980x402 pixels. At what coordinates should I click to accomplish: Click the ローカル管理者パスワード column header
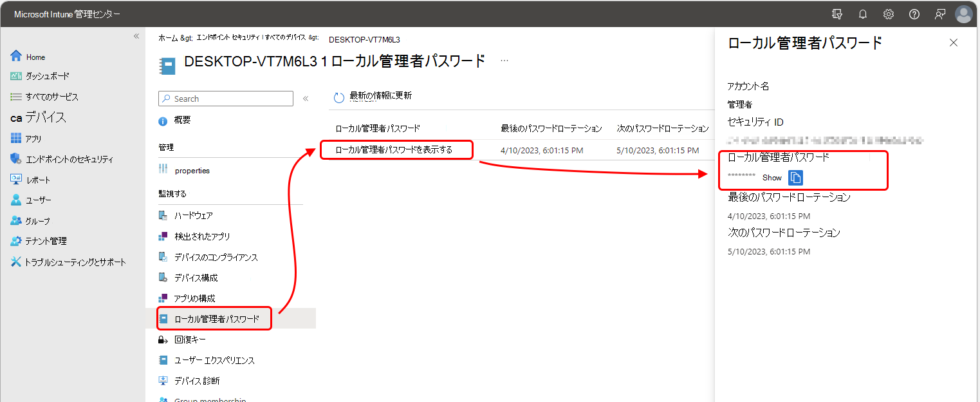(377, 128)
